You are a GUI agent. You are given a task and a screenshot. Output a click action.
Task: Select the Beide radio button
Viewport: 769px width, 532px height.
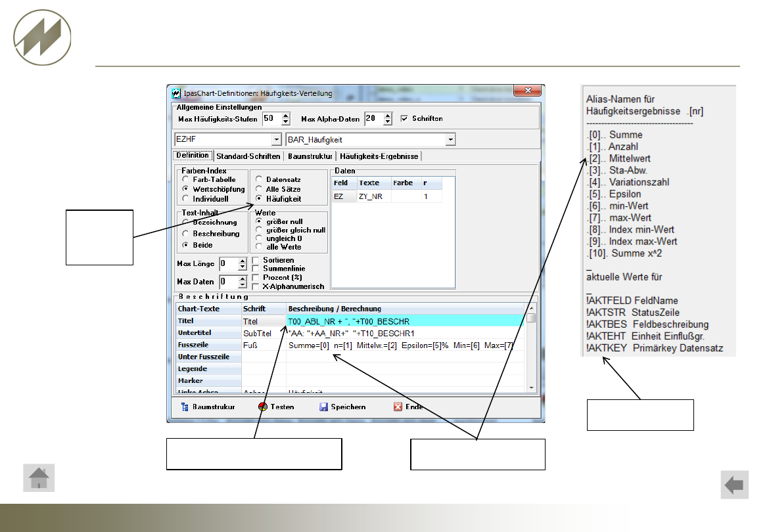185,245
